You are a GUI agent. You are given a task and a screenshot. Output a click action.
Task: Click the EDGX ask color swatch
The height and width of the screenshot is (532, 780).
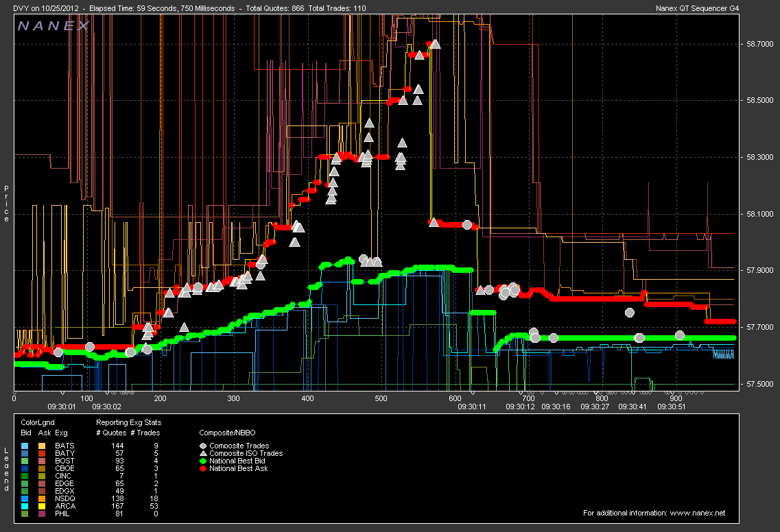42,491
